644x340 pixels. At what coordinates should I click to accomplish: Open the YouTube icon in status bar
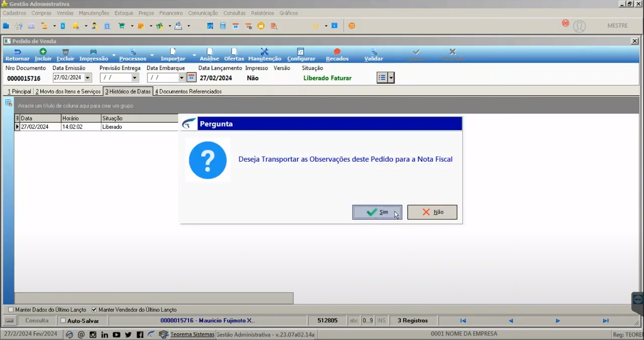tap(116, 334)
